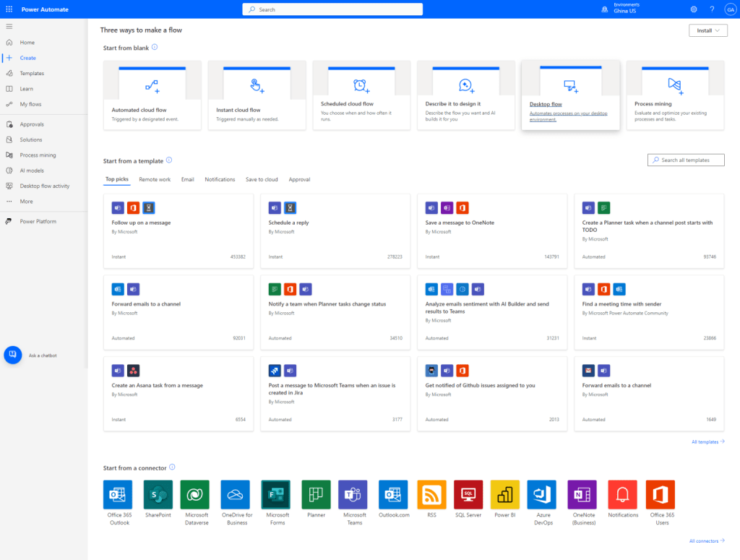This screenshot has width=740, height=560.
Task: Open the Get notified of Github issues template
Action: [492, 394]
